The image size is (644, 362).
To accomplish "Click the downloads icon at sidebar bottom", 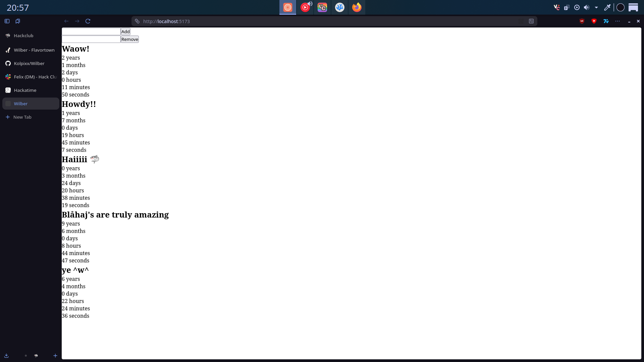I will point(6,356).
